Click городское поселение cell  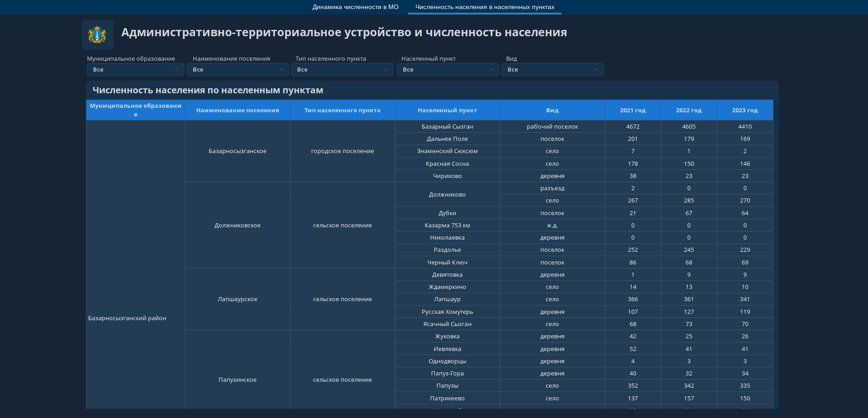pos(343,151)
